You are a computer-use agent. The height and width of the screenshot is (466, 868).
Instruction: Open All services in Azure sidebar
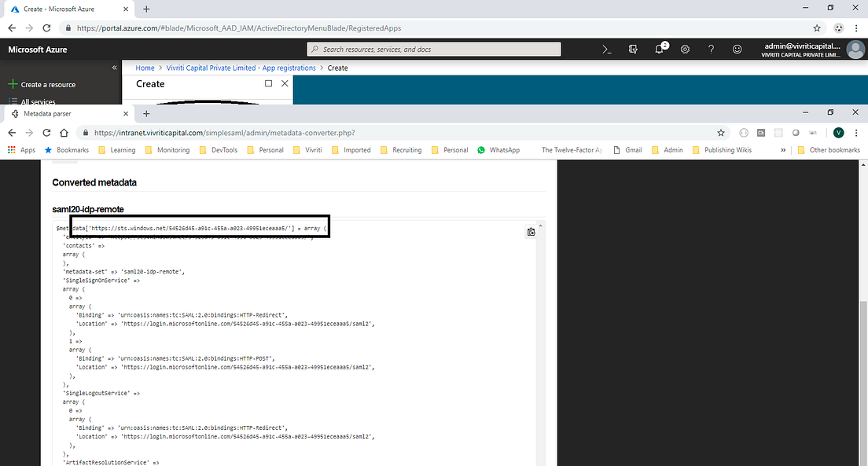(32, 101)
